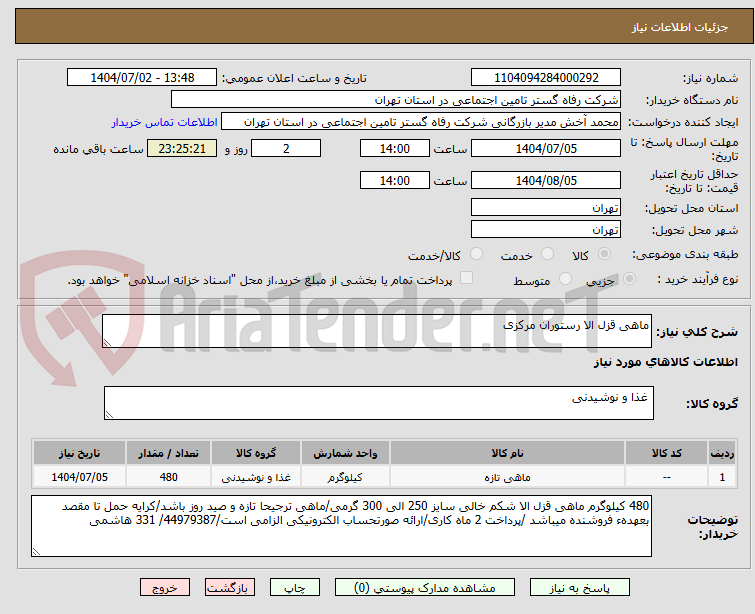The image size is (755, 614).
Task: Click the کیلوگرم unit cell
Action: click(345, 477)
